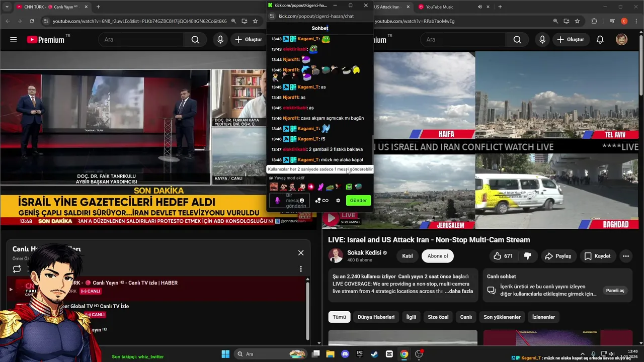Open video more-actions three-dot menu
The width and height of the screenshot is (644, 362).
[x=626, y=256]
